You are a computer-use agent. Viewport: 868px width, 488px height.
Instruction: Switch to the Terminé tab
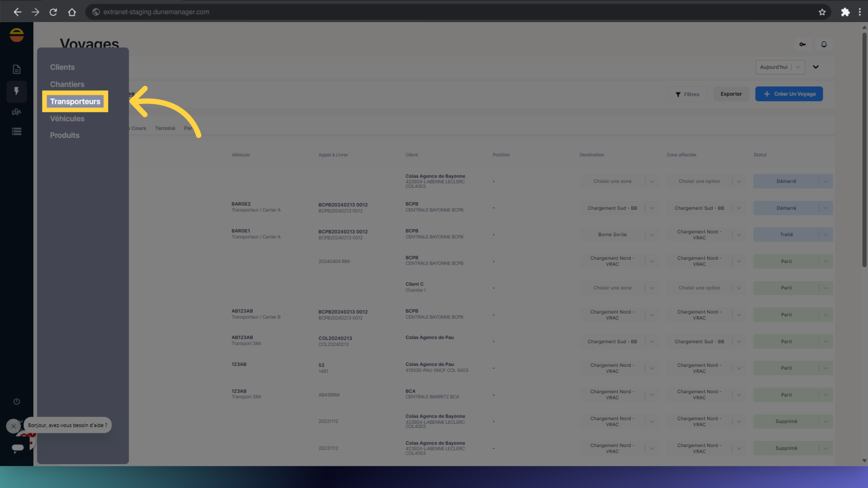click(165, 128)
